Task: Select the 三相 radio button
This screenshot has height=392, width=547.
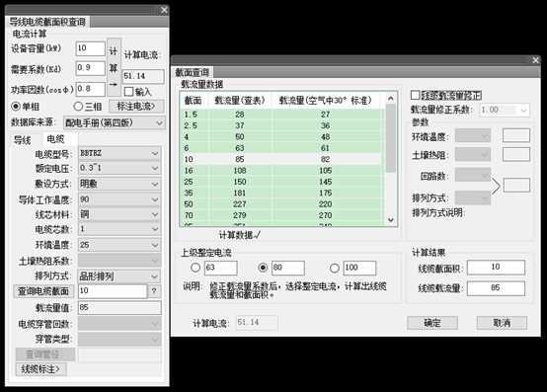Action: 78,106
